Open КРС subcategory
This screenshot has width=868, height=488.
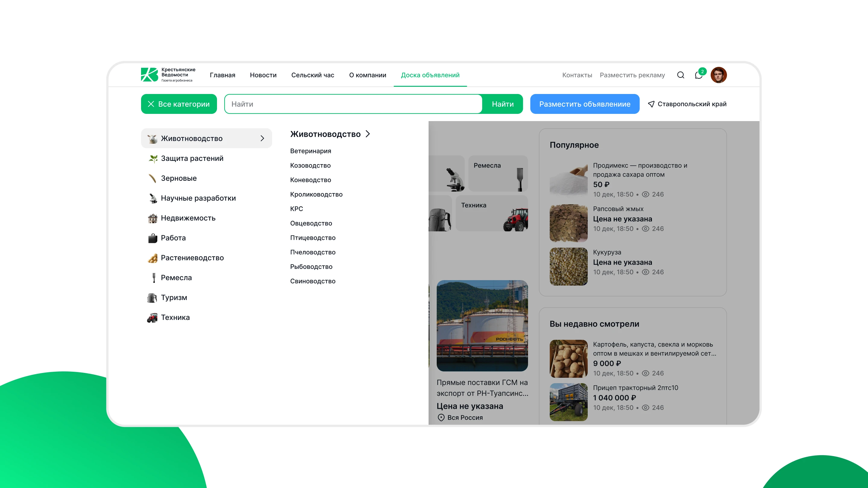(x=297, y=209)
